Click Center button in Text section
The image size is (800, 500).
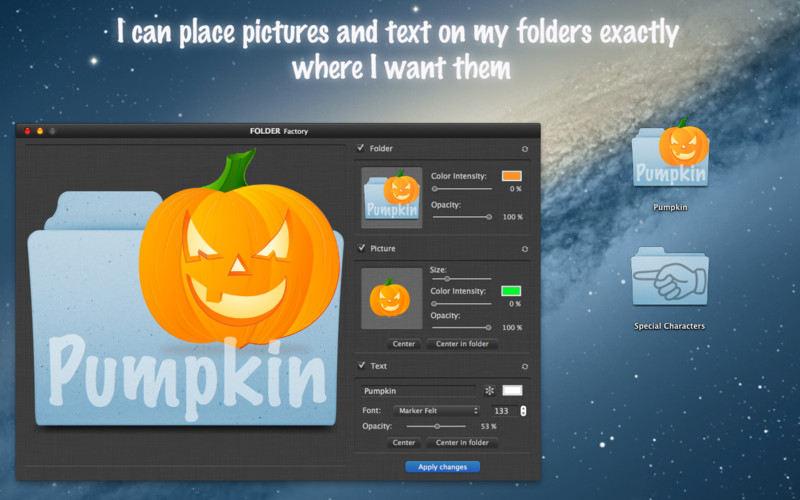point(404,442)
